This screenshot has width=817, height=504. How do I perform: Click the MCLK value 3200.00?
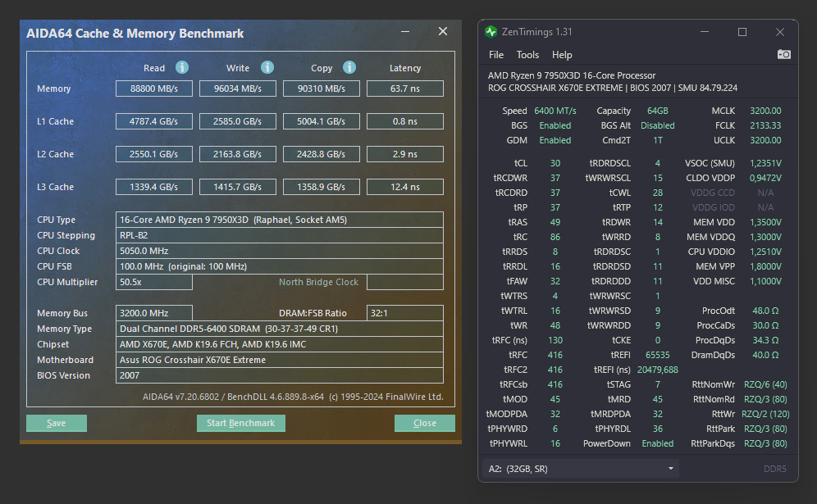765,111
